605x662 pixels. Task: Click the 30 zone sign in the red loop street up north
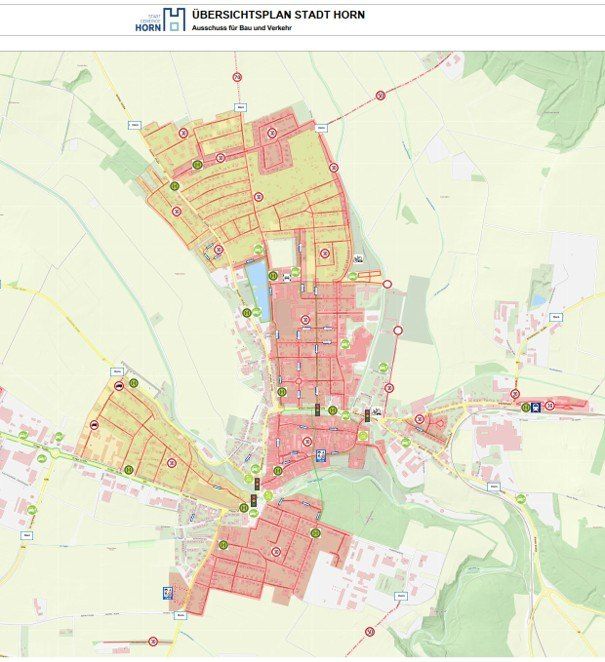tap(272, 133)
